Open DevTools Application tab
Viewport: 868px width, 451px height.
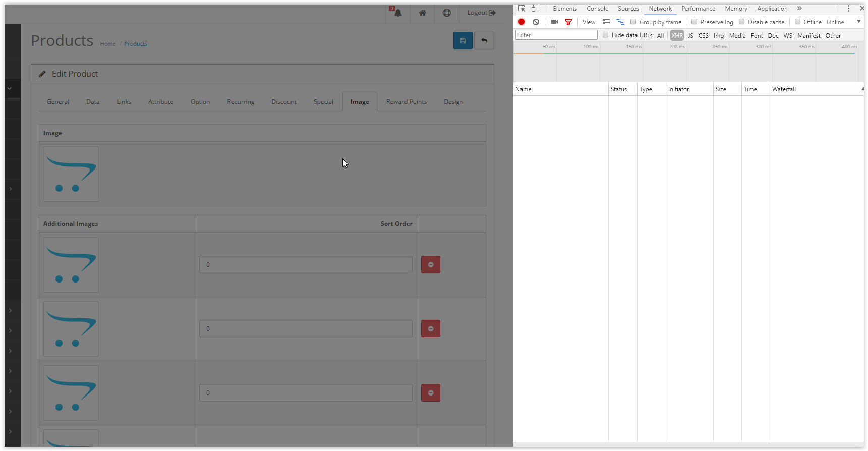[x=772, y=9]
